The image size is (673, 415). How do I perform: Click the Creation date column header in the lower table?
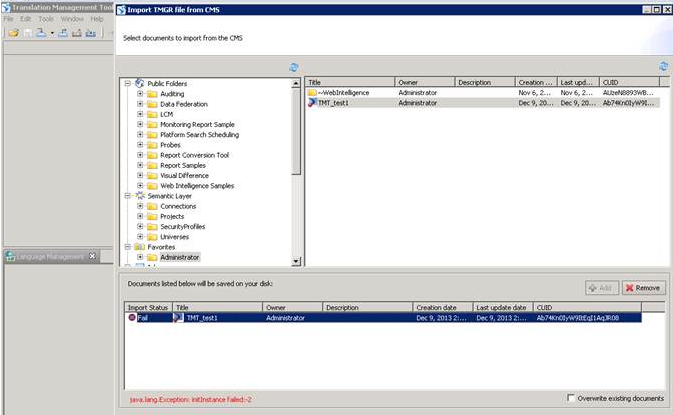click(x=443, y=307)
